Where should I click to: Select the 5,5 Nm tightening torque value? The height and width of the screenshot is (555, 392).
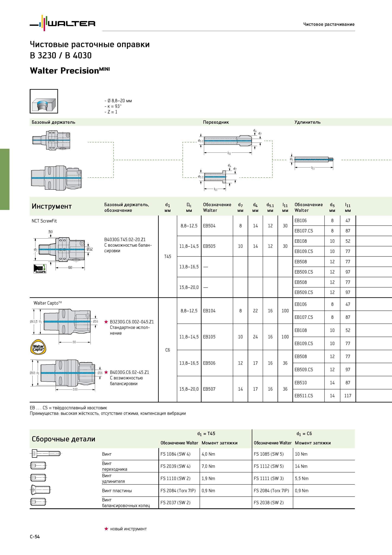click(302, 479)
